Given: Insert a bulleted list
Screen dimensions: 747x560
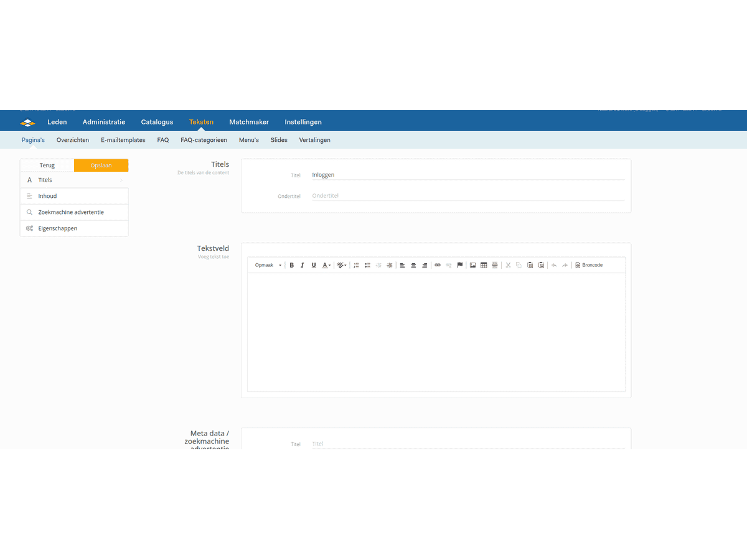Looking at the screenshot, I should [367, 265].
